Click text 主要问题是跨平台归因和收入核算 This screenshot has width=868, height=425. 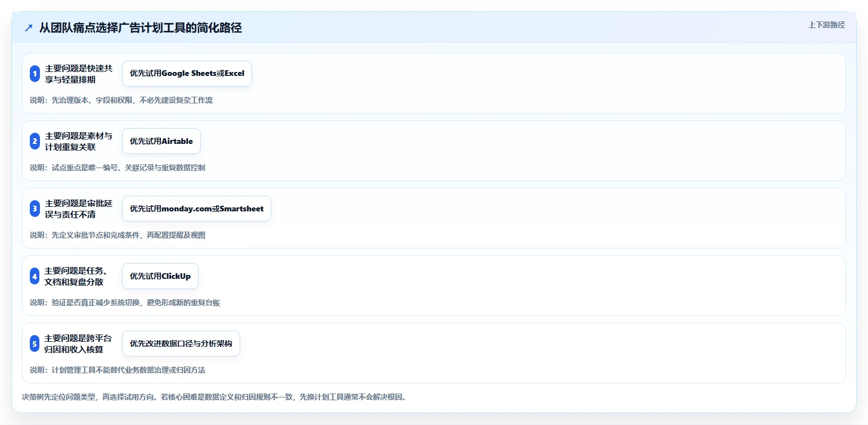(x=79, y=343)
